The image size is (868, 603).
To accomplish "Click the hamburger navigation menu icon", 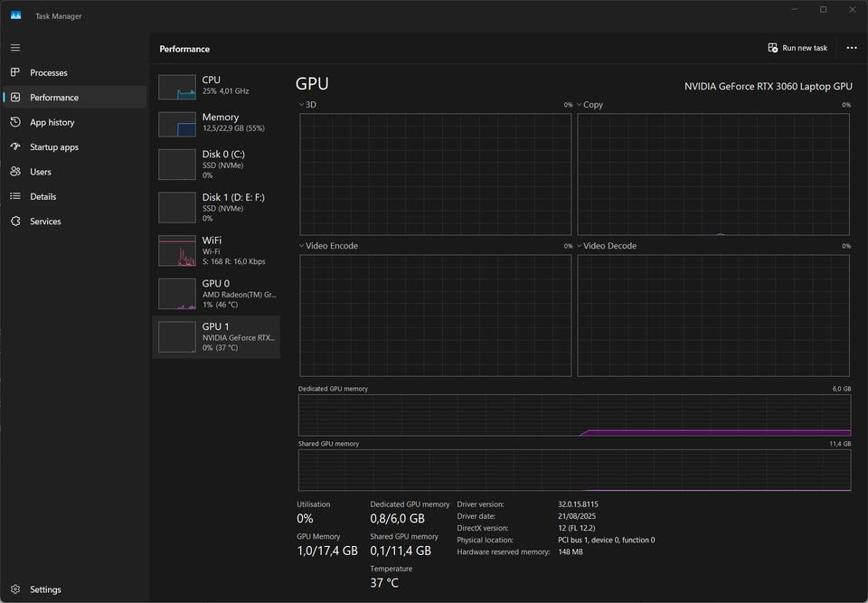I will pyautogui.click(x=15, y=47).
